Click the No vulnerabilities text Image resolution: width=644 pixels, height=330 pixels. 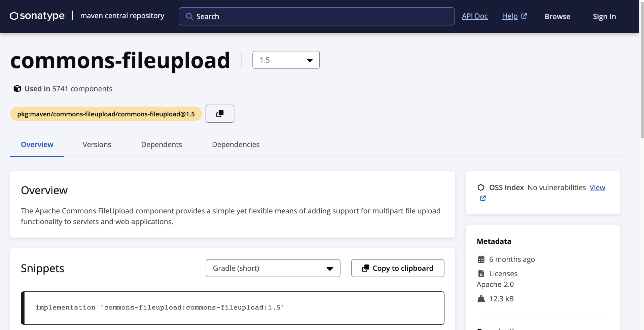point(557,188)
